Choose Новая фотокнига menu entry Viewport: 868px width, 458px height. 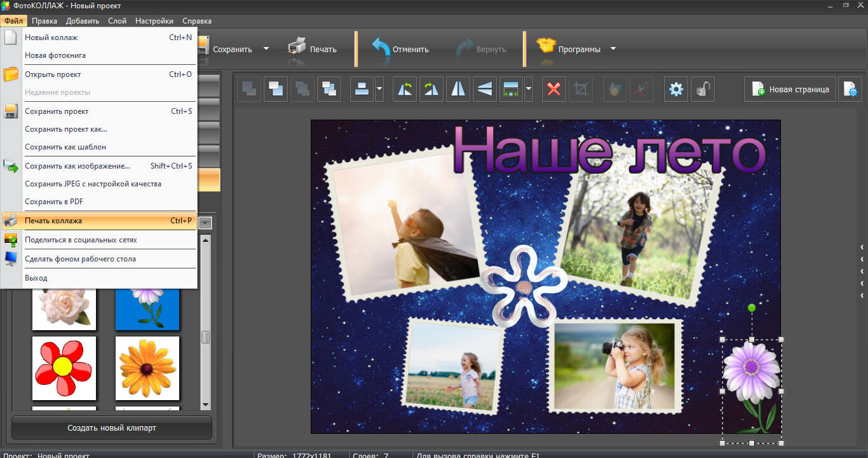[99, 55]
